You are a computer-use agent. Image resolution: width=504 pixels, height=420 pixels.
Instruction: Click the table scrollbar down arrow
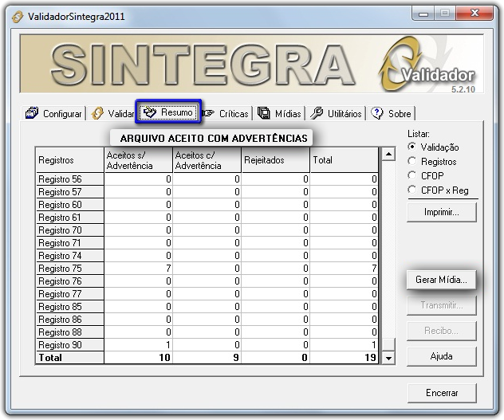tap(388, 358)
